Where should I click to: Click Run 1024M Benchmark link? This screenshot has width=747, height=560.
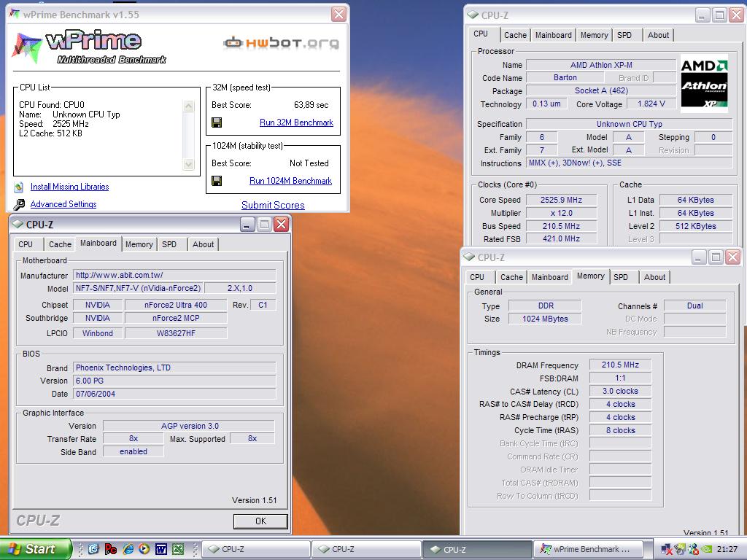coord(290,181)
